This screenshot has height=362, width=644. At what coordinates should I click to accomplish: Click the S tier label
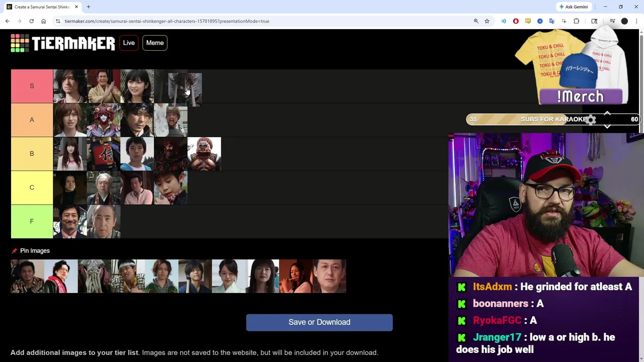(32, 86)
